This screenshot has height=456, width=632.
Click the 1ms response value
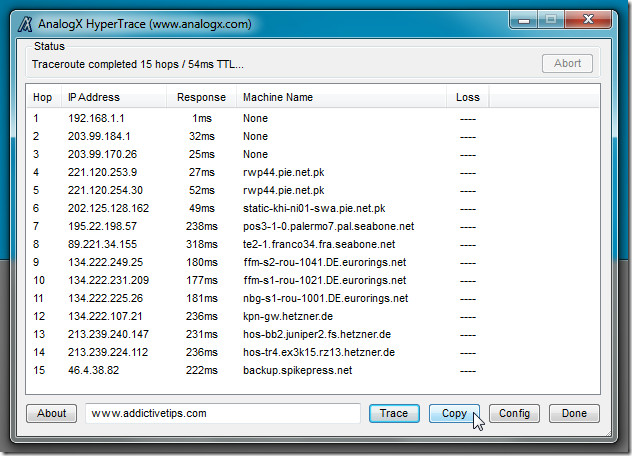[x=202, y=118]
